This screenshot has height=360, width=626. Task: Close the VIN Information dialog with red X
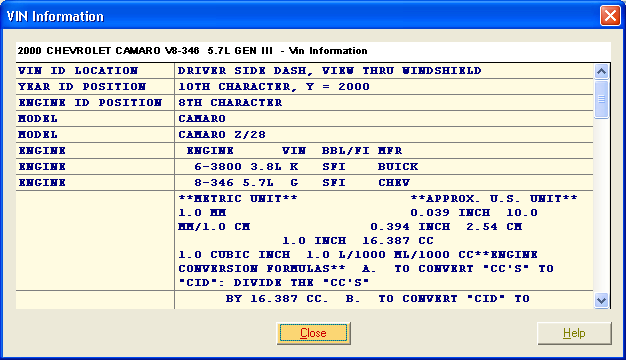click(x=610, y=16)
